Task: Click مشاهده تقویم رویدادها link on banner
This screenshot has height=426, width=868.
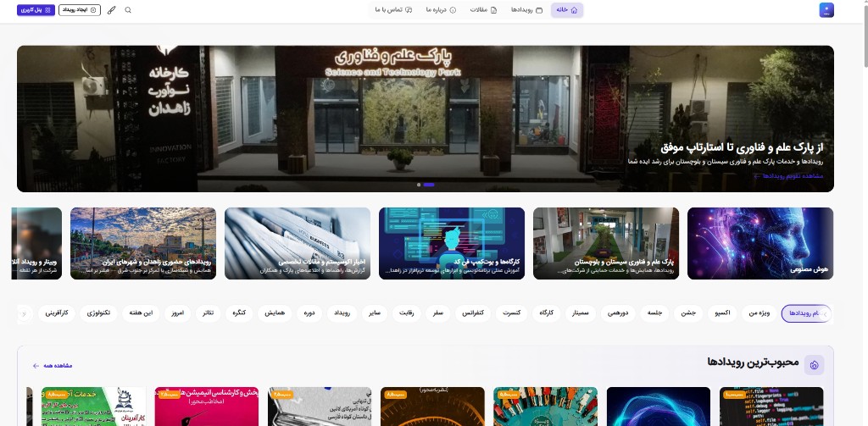Action: pyautogui.click(x=788, y=176)
